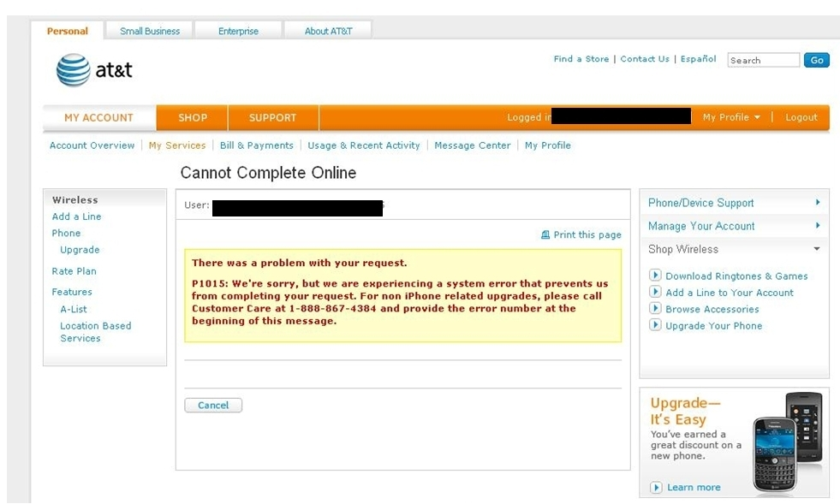Click the Add a Line to Your Account link text
The height and width of the screenshot is (504, 840).
click(730, 293)
